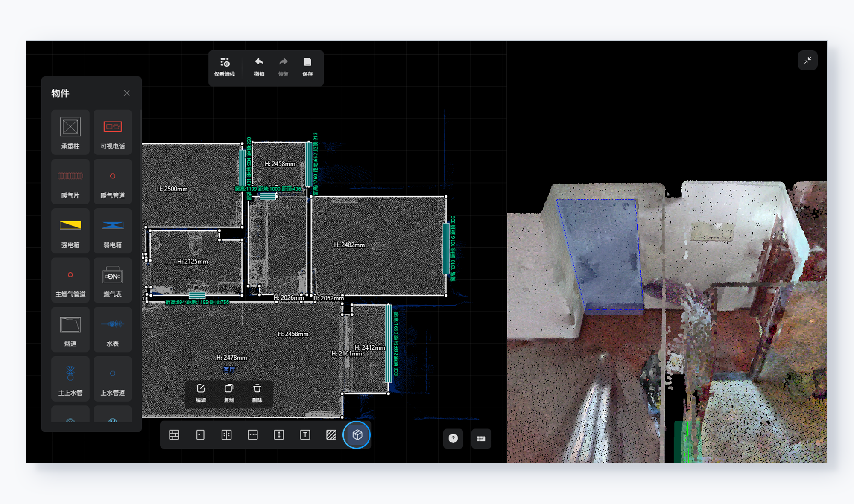This screenshot has width=854, height=504.
Task: Select the 客厅 room label
Action: click(x=229, y=370)
